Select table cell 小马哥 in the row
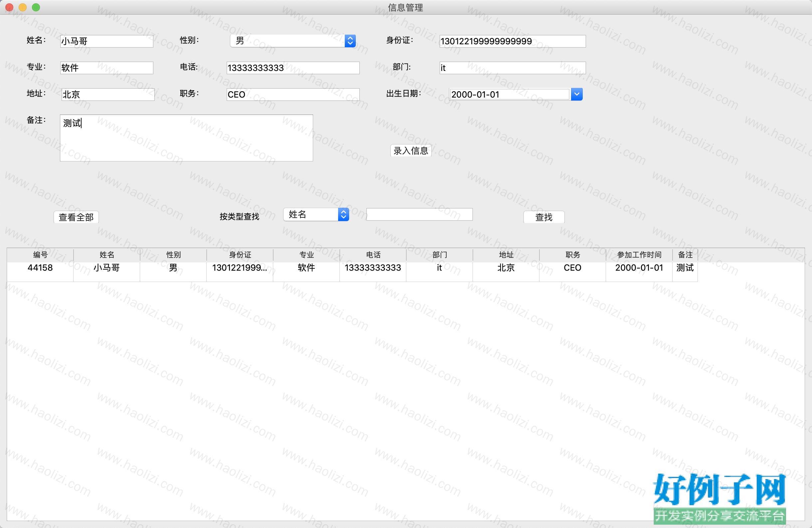This screenshot has height=528, width=812. coord(107,272)
